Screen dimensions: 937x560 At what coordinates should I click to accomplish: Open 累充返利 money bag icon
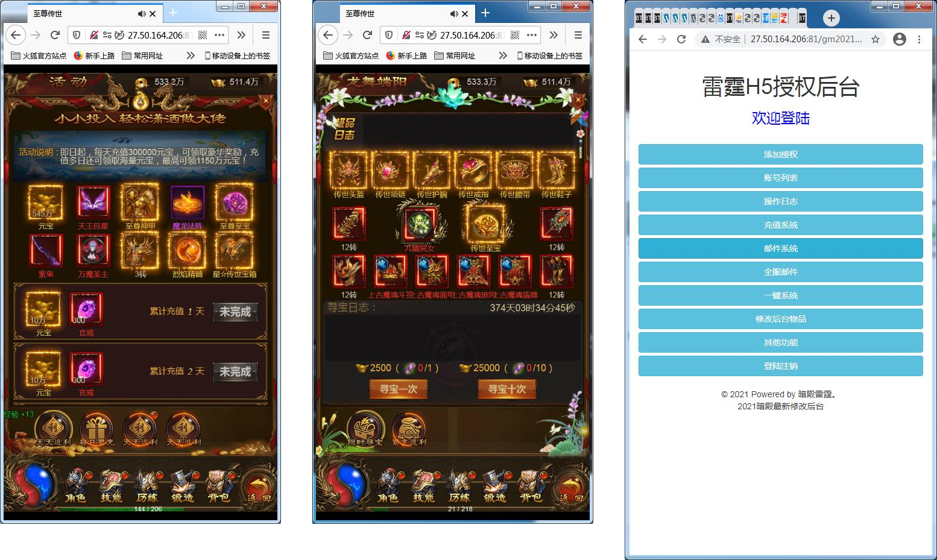coord(409,429)
